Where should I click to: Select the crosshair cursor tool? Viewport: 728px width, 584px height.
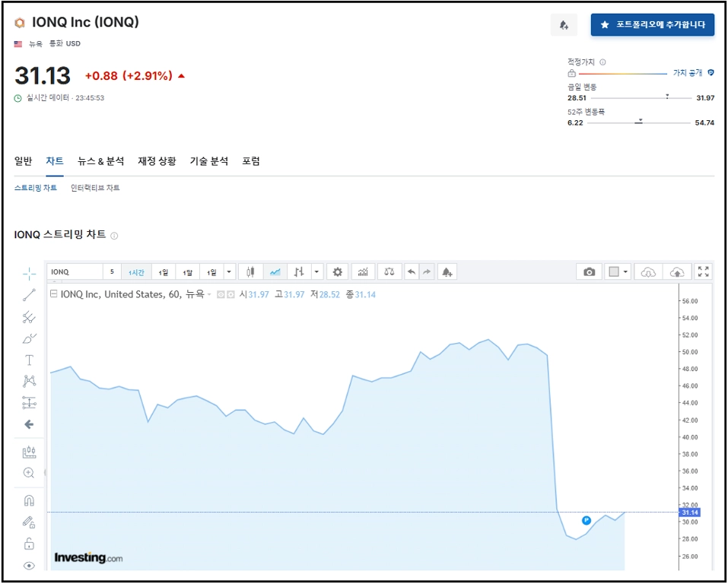click(x=29, y=274)
